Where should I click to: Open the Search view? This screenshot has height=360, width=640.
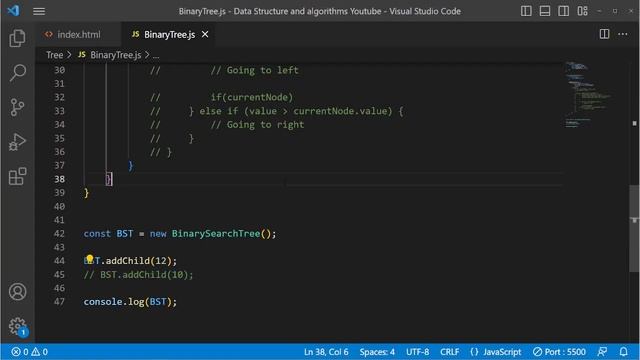click(x=17, y=73)
